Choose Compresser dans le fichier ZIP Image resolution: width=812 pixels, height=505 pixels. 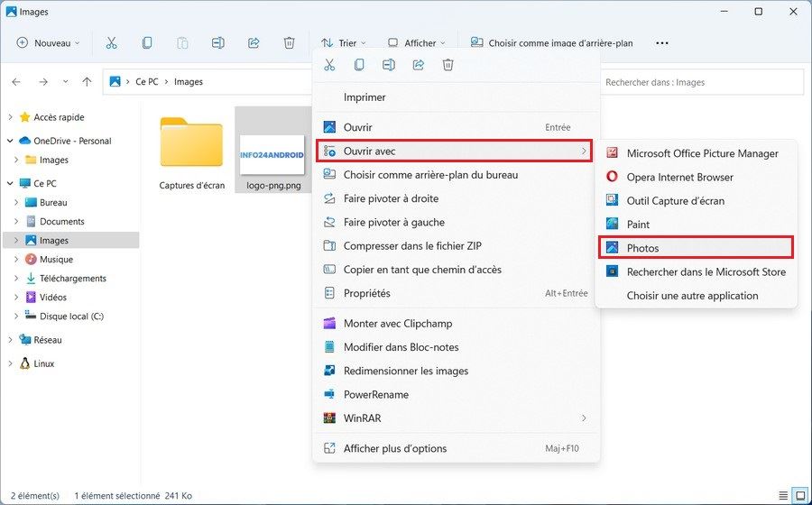457,246
